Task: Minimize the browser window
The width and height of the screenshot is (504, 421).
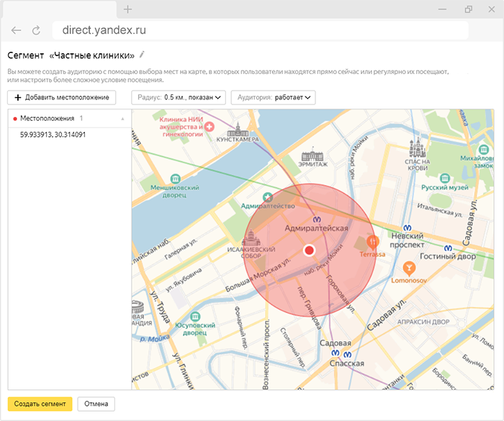Action: tap(443, 9)
